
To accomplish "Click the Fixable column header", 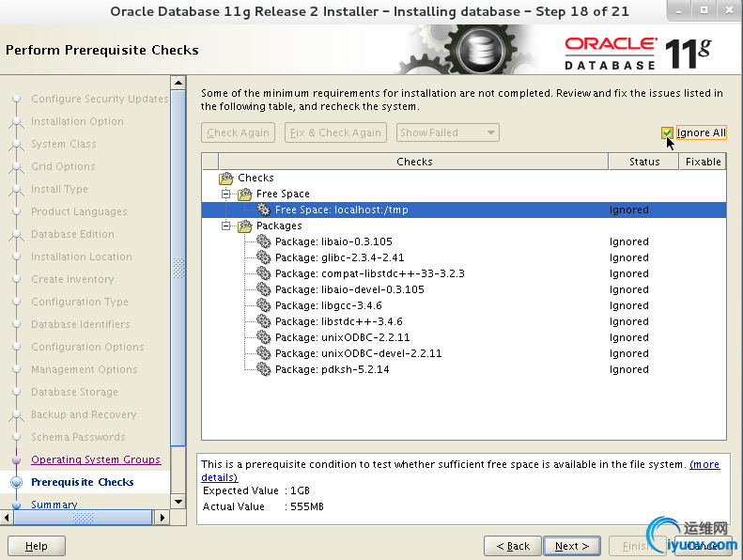I will (x=703, y=162).
